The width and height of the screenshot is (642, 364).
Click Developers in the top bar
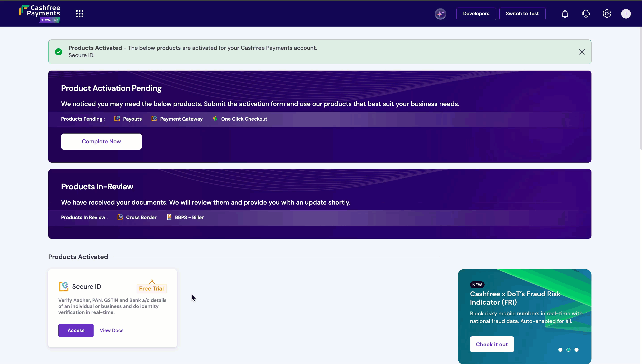click(x=476, y=13)
